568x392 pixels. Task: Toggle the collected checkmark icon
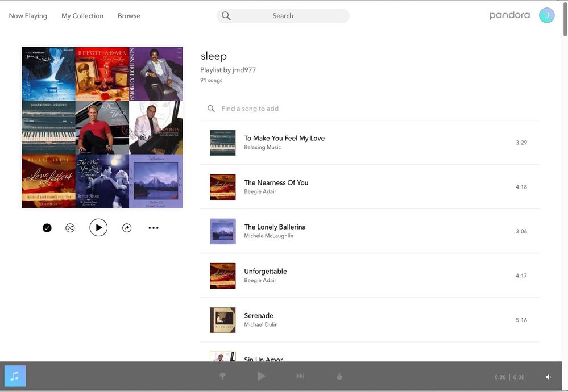pyautogui.click(x=47, y=228)
